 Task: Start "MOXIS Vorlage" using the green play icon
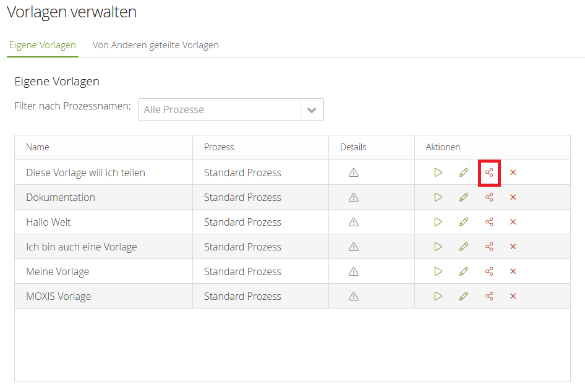coord(438,296)
